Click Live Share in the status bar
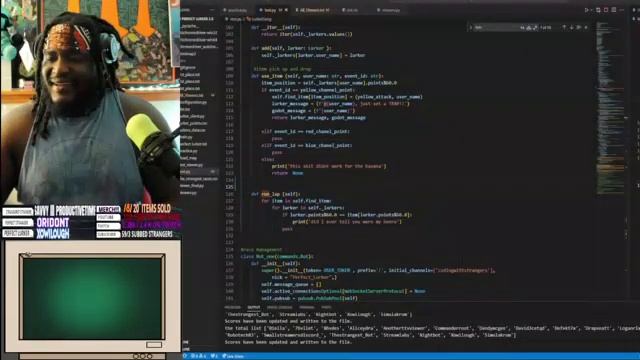Viewport: 640px width, 360px height. 233,356
